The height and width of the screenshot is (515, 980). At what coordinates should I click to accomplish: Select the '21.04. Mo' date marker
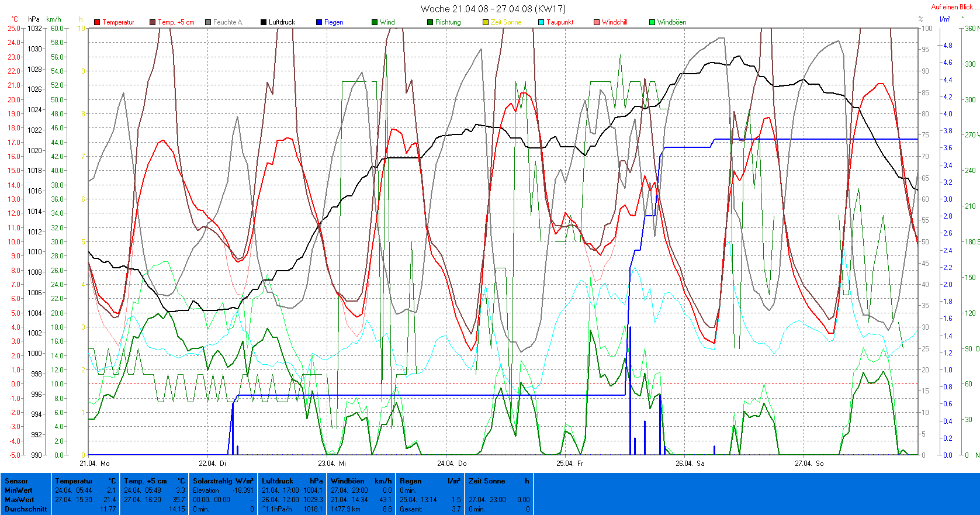coord(95,464)
